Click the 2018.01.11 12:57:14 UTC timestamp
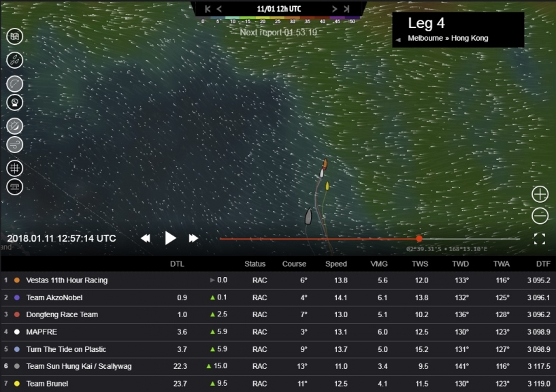 coord(61,238)
